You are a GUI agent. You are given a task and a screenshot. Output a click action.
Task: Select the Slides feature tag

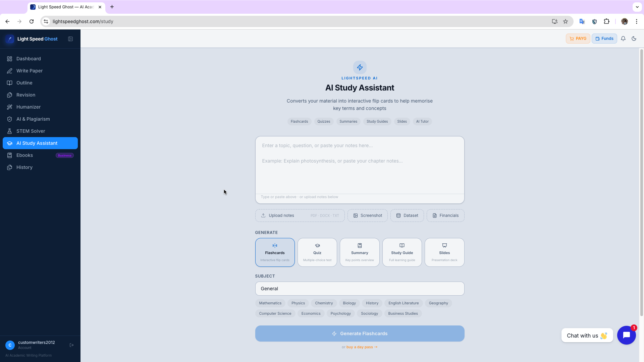(402, 121)
